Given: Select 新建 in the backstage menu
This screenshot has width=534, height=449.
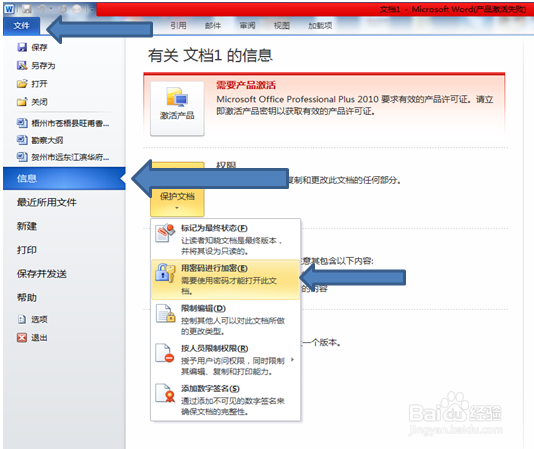Looking at the screenshot, I should pos(27,226).
